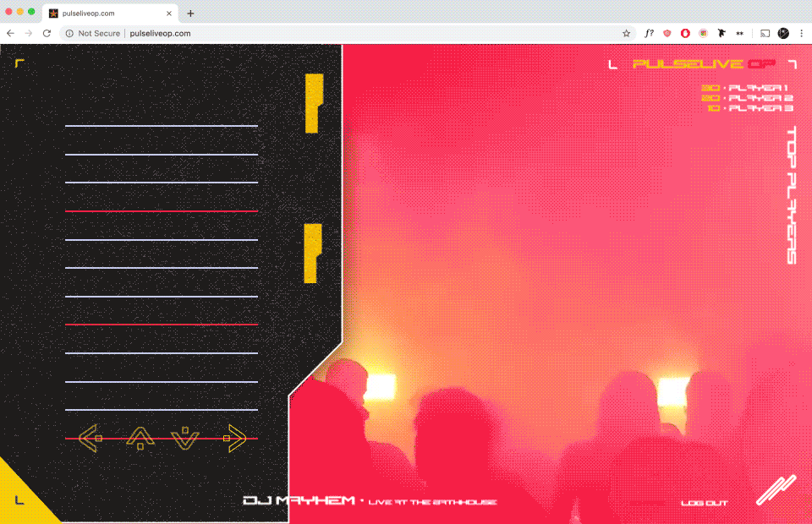Image resolution: width=812 pixels, height=524 pixels.
Task: Click the TOP PLAYERS vertical label
Action: tap(792, 195)
